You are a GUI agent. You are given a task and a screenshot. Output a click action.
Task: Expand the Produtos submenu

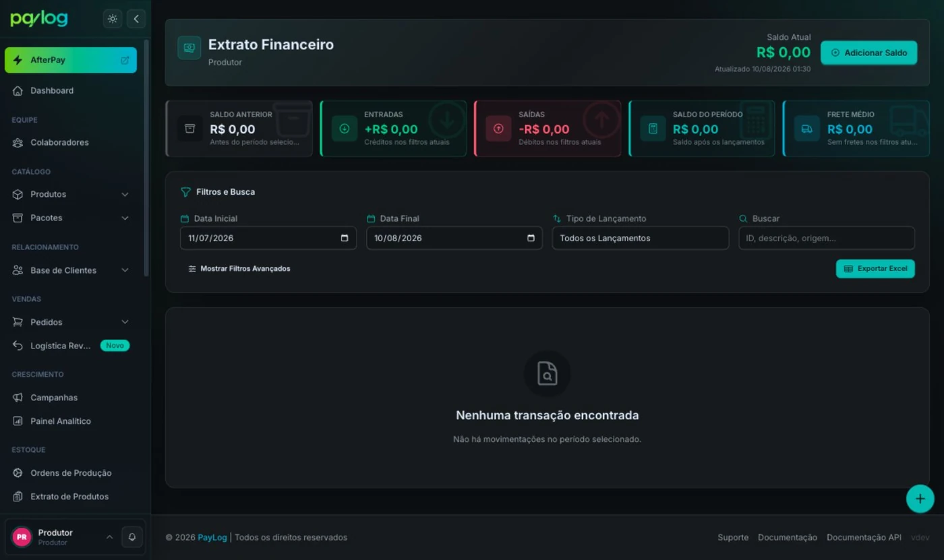point(125,194)
